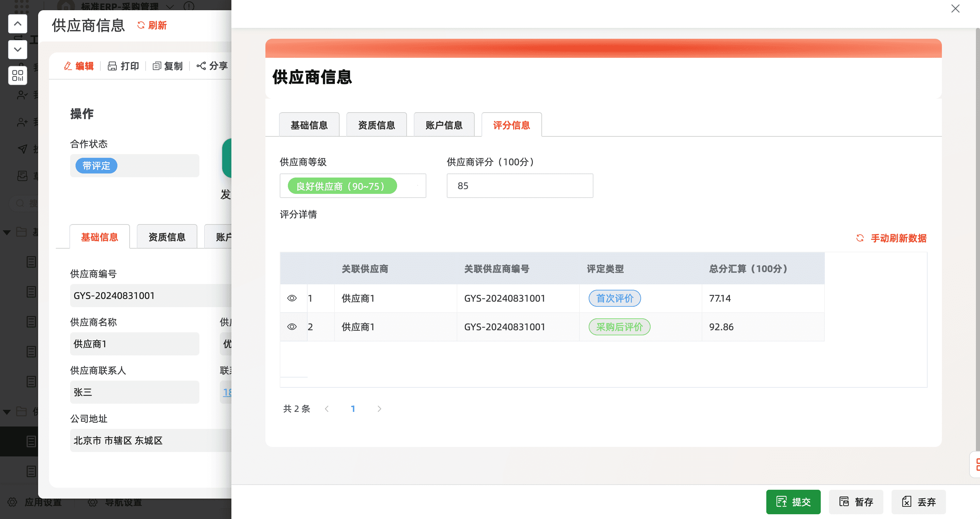Click the grid apps icon in left sidebar

[x=17, y=75]
